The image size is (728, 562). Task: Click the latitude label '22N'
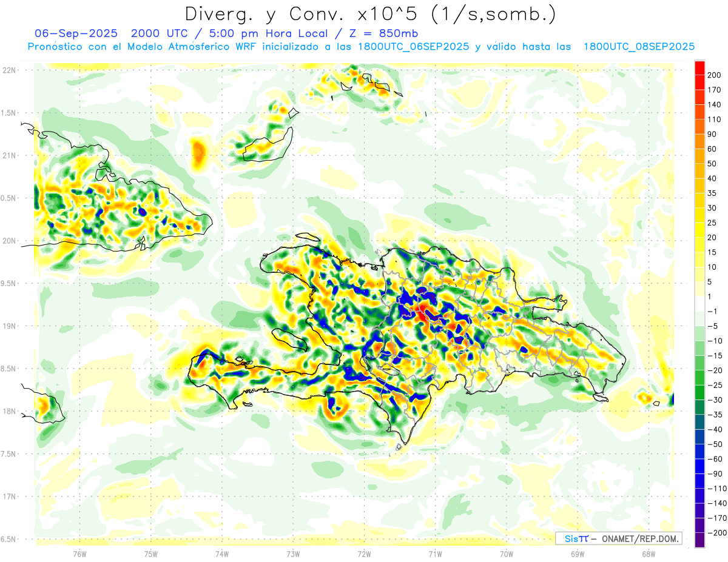[x=9, y=70]
